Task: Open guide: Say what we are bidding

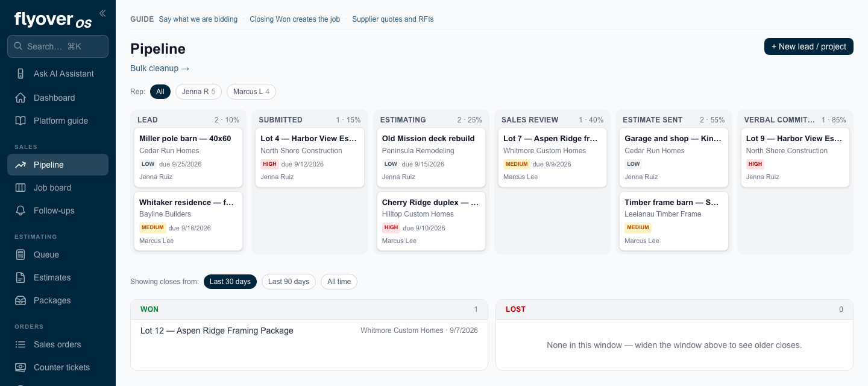Action: [198, 19]
